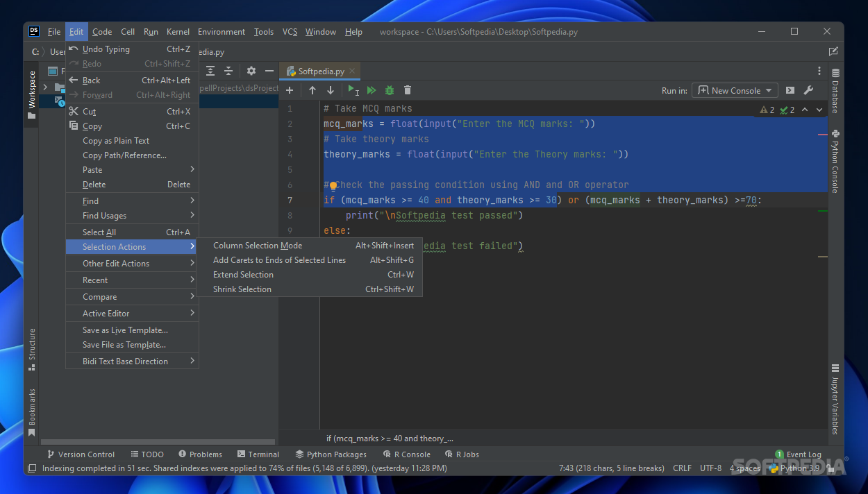The image size is (868, 494).
Task: Open the Active Editor submenu
Action: tap(132, 313)
